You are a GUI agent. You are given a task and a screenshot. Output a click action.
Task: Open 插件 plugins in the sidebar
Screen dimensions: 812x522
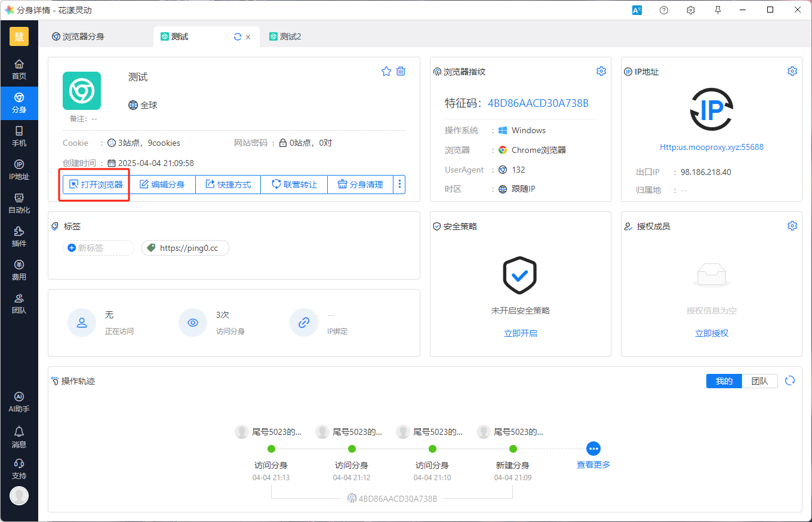coord(19,237)
